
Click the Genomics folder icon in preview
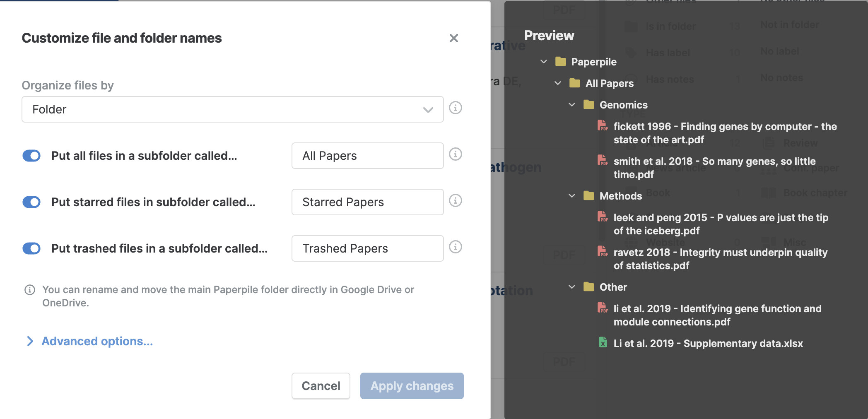click(589, 104)
